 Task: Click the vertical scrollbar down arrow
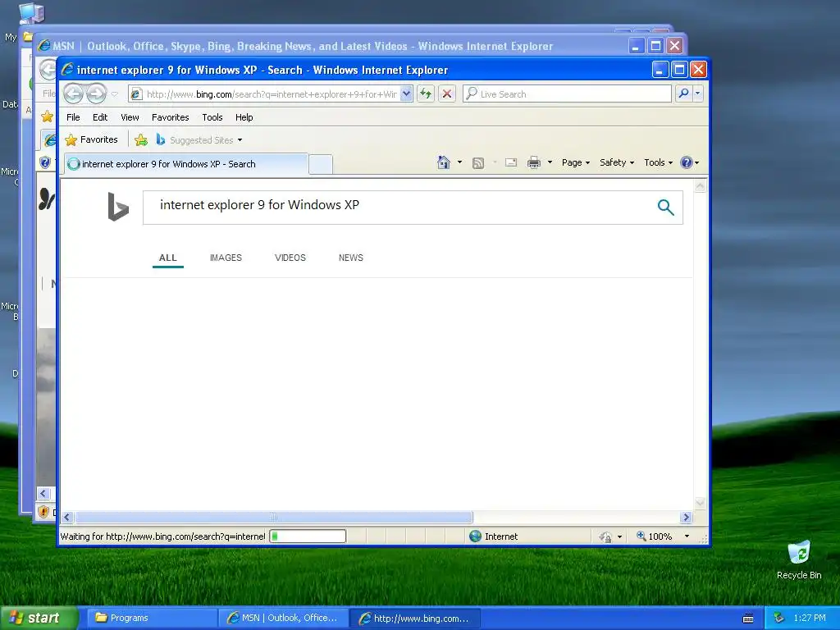700,503
